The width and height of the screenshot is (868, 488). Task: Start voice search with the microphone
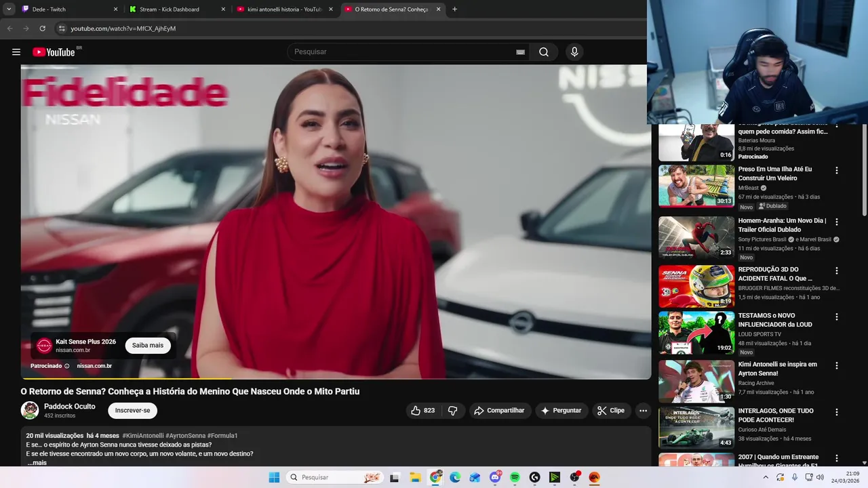pos(574,52)
